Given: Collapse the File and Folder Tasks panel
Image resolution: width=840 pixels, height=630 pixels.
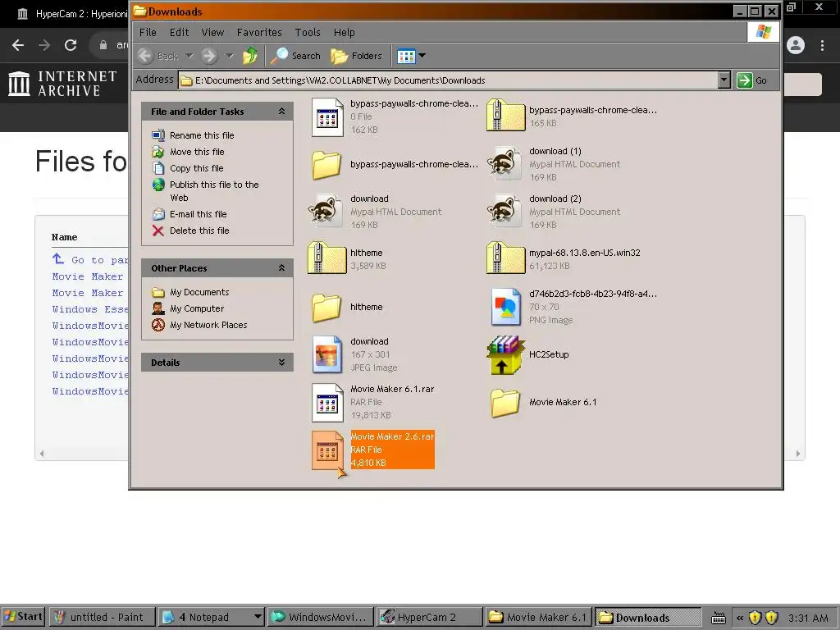Looking at the screenshot, I should [x=282, y=112].
